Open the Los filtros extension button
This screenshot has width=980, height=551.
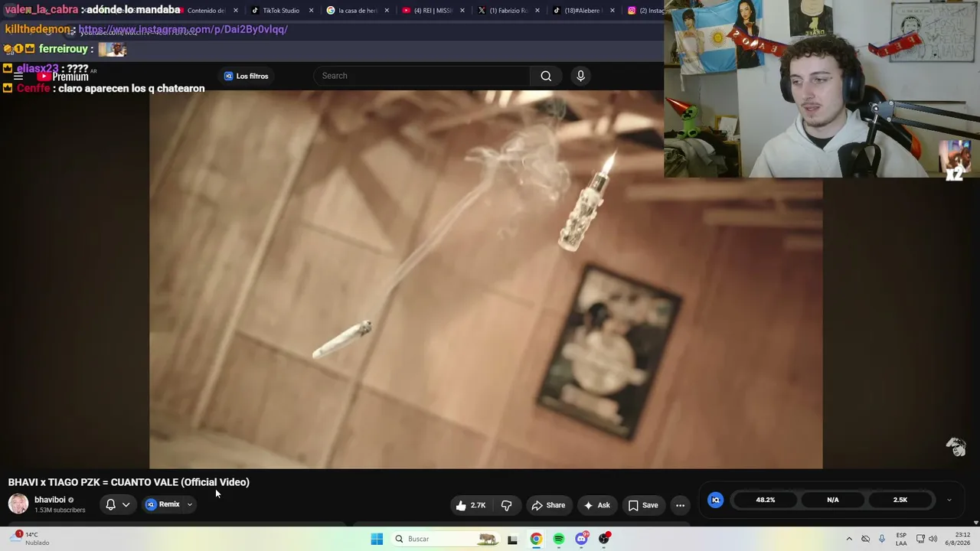pos(247,76)
